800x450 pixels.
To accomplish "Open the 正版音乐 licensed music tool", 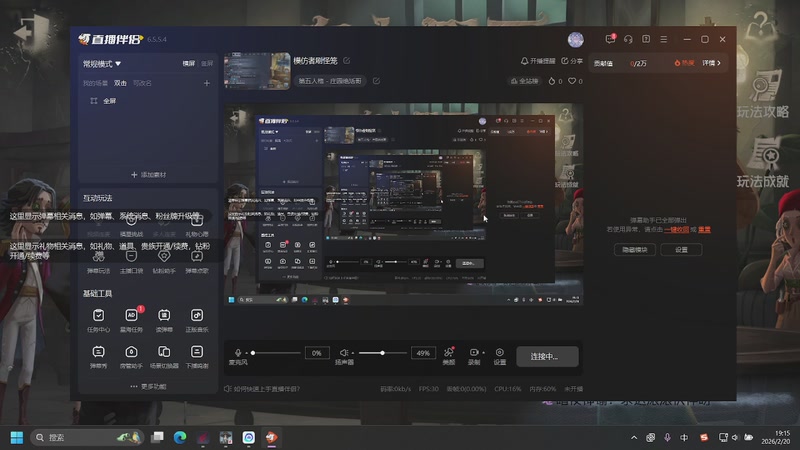I will point(196,320).
